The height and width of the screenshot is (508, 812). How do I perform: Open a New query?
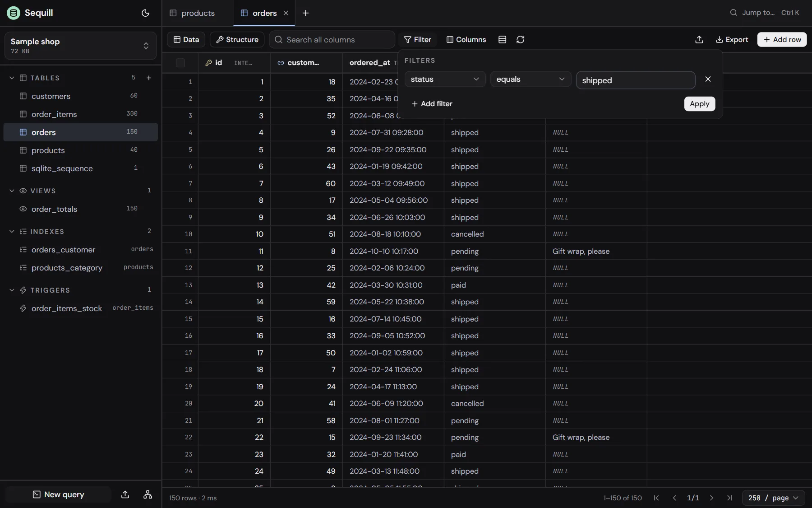[58, 494]
